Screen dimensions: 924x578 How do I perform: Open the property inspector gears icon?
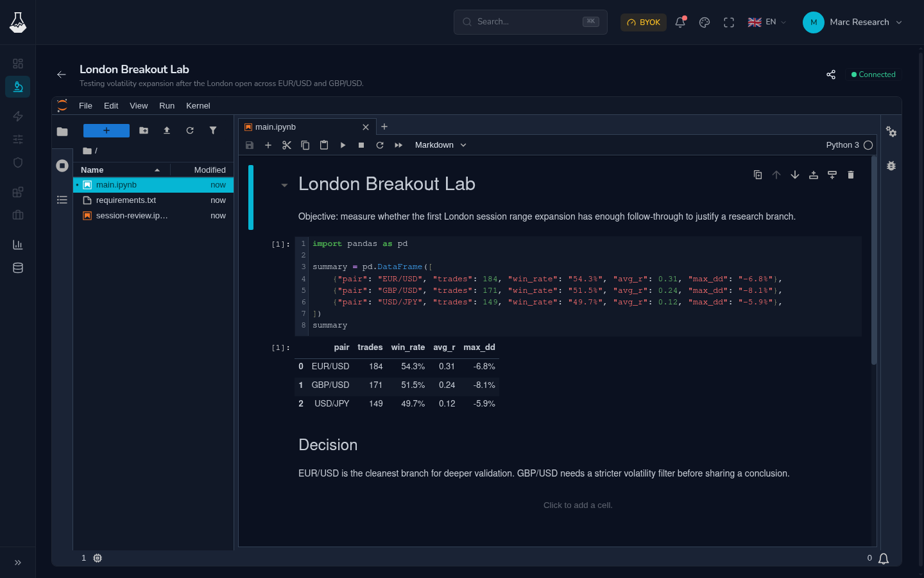coord(891,132)
